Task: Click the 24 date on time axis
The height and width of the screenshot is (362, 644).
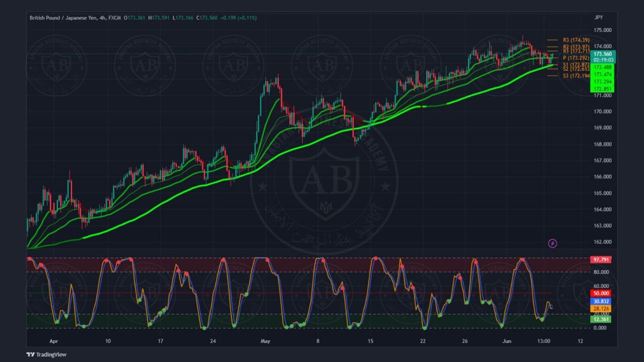Action: click(x=213, y=341)
